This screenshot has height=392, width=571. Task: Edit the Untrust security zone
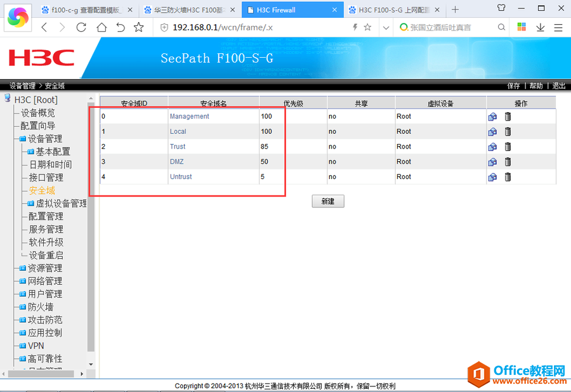pos(492,177)
